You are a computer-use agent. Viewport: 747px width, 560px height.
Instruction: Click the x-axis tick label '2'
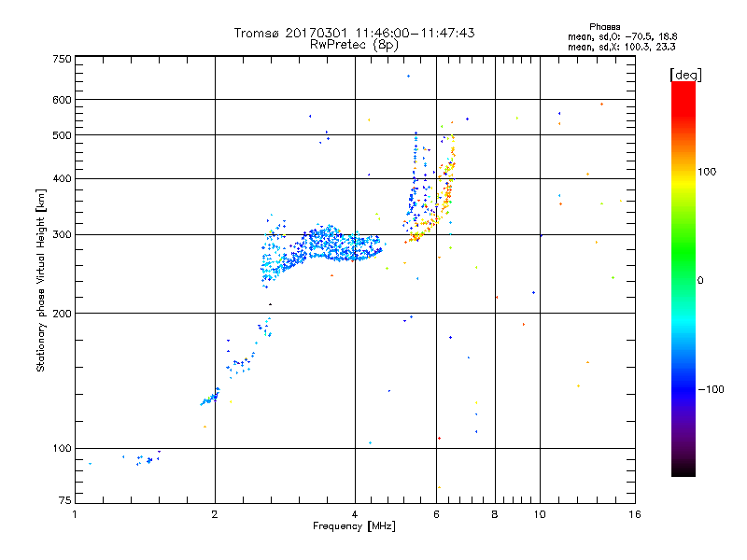pyautogui.click(x=215, y=514)
